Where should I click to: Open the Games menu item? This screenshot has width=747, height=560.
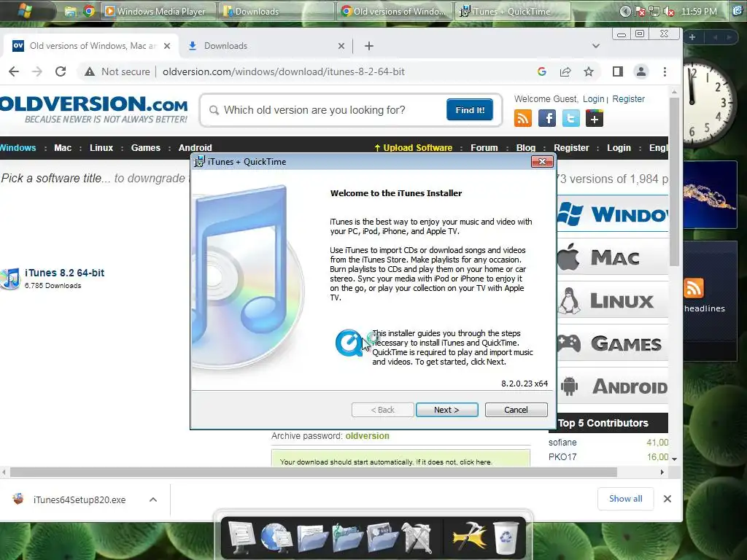tap(146, 147)
